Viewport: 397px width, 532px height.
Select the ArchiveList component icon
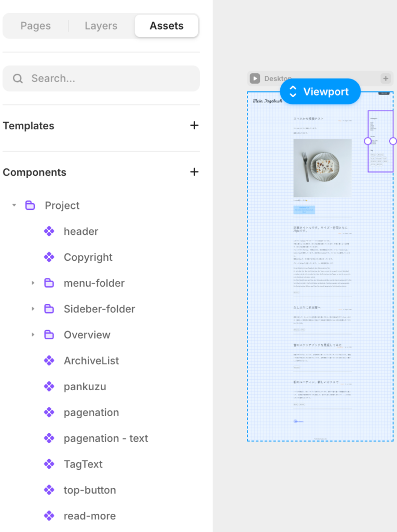point(49,361)
